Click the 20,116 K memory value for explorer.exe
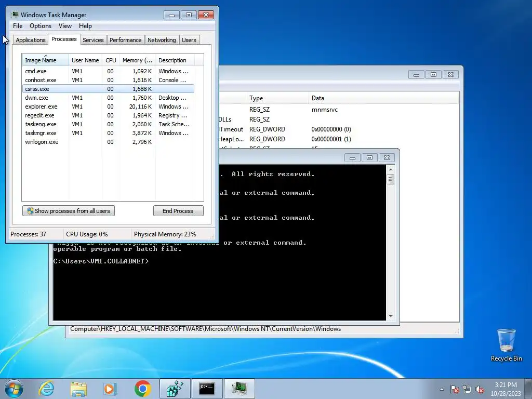This screenshot has height=399, width=532. coord(140,107)
